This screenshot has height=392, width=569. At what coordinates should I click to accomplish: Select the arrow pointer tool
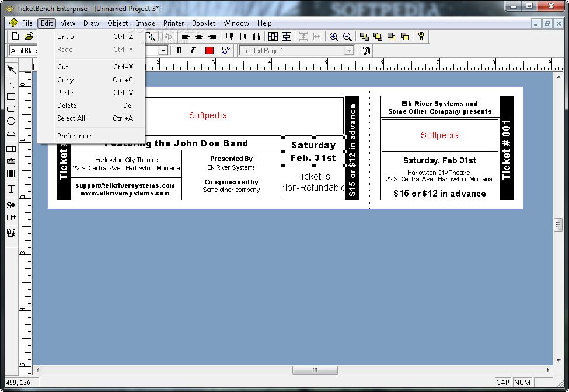[x=11, y=69]
